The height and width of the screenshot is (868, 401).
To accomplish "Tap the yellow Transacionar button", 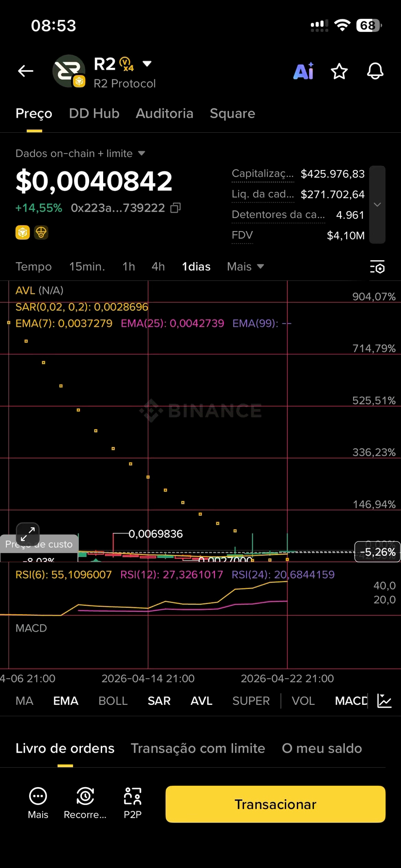I will 276,804.
